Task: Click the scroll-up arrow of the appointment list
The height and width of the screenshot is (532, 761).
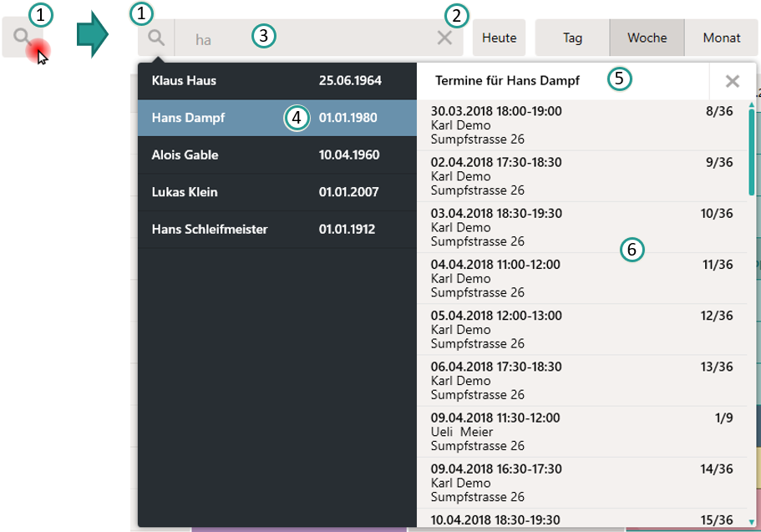Action: click(751, 105)
